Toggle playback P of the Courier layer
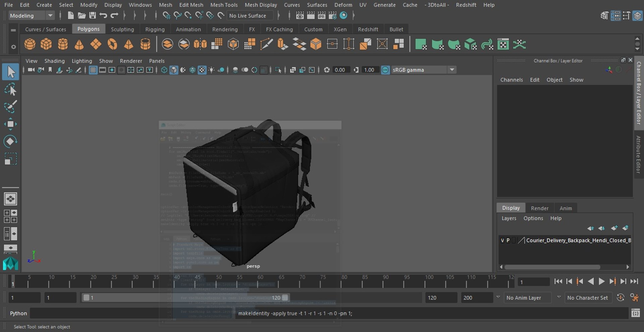The height and width of the screenshot is (332, 644). point(508,240)
